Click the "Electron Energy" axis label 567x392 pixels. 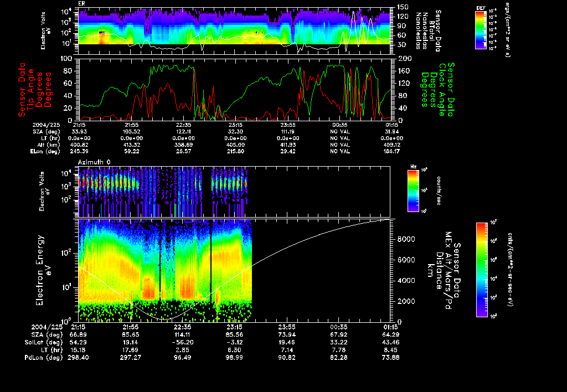pos(40,271)
